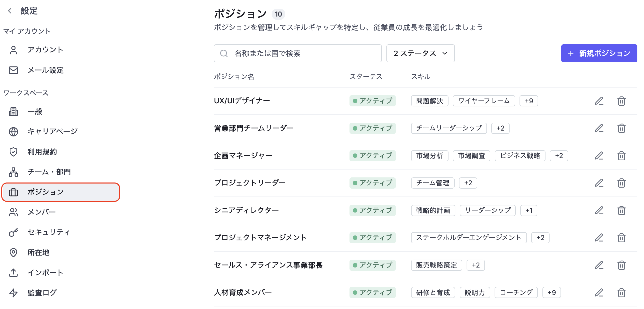Delete the 営業部門チームリーダー position via trash icon
This screenshot has height=309, width=644.
621,128
